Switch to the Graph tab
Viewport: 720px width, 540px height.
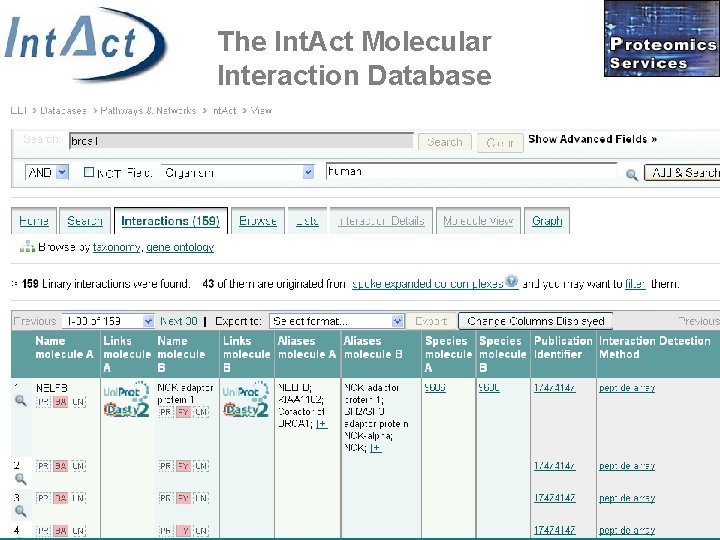[x=547, y=221]
